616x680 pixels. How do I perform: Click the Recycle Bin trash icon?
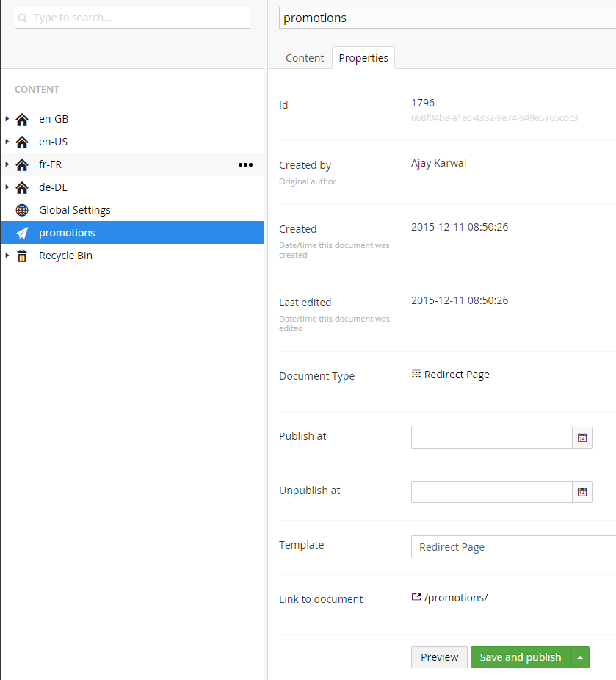click(22, 256)
